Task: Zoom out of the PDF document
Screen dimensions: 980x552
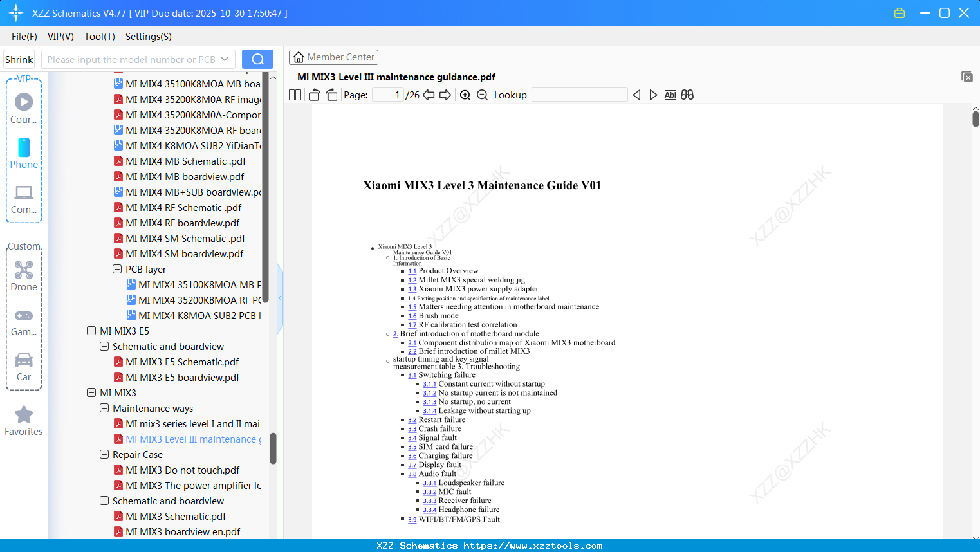Action: [482, 95]
